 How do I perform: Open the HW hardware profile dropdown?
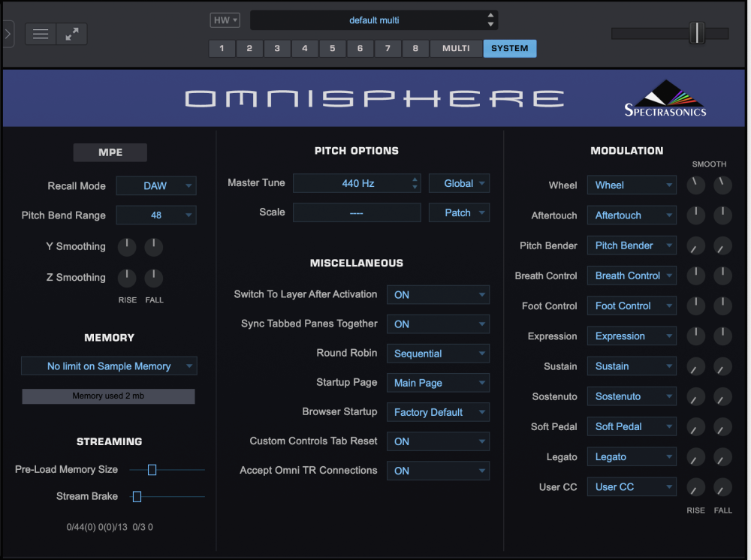(225, 20)
